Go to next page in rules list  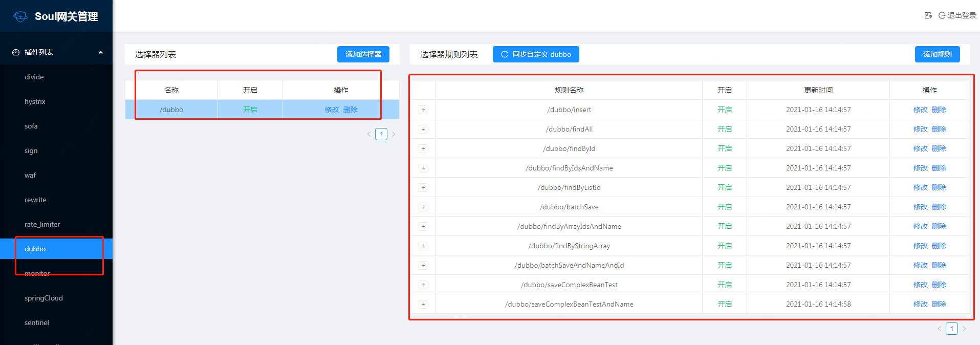964,329
